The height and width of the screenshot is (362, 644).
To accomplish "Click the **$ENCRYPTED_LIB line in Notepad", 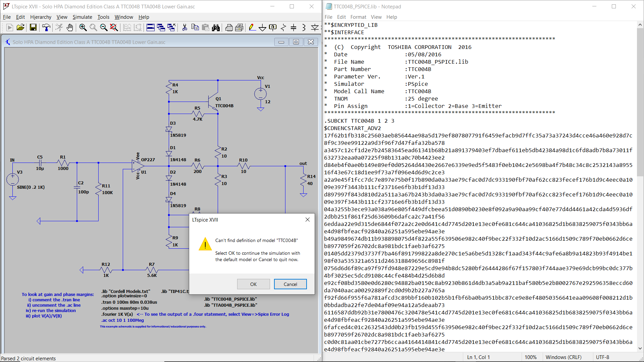I will (351, 25).
